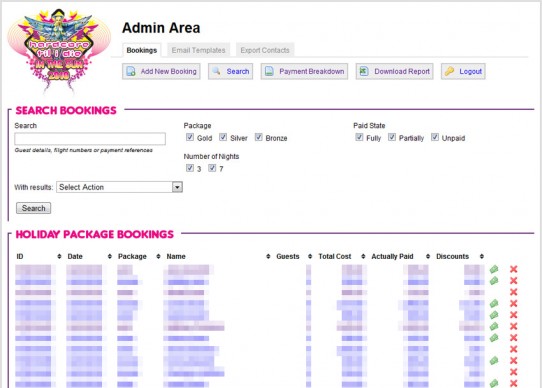Click the green payment icon in first booking row
The width and height of the screenshot is (542, 388).
[x=494, y=269]
